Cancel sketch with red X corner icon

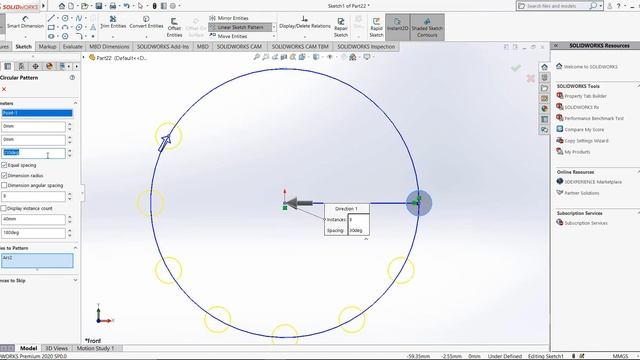coord(531,78)
